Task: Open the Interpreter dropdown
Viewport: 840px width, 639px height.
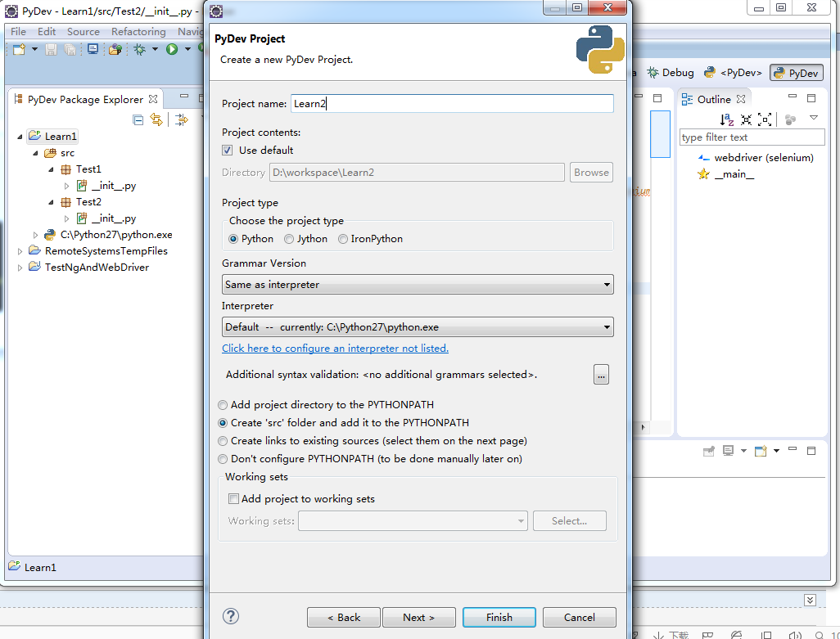Action: (418, 327)
